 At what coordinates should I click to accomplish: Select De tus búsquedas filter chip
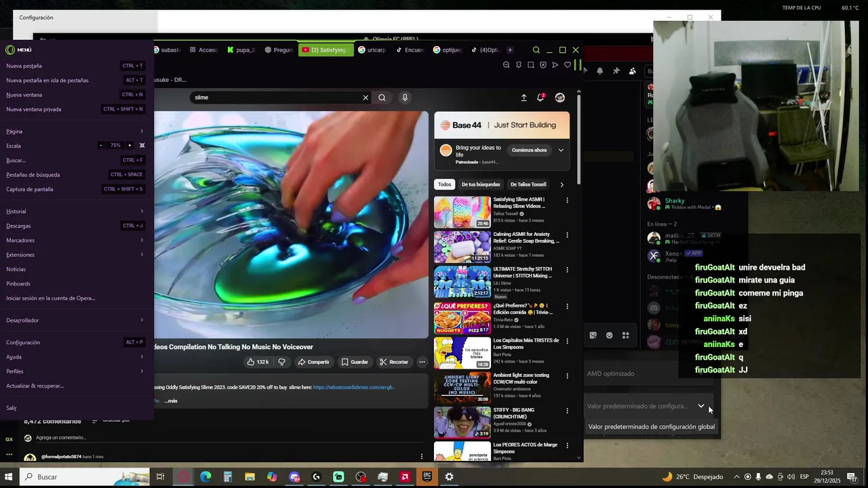point(481,184)
